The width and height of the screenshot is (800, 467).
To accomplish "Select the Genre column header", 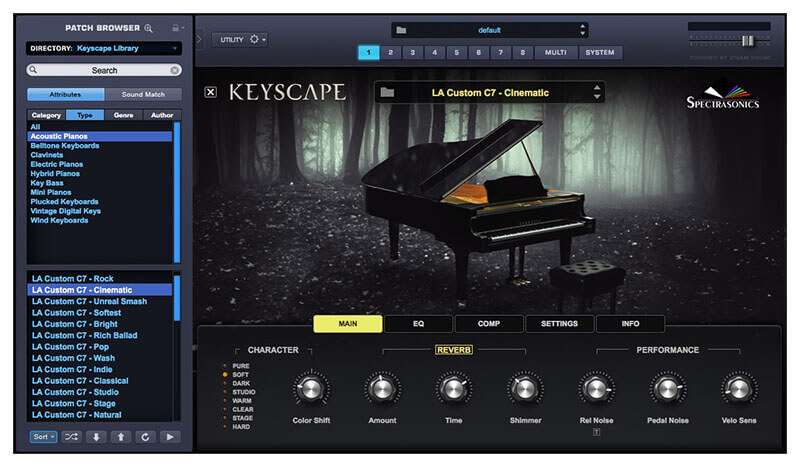I will [123, 115].
